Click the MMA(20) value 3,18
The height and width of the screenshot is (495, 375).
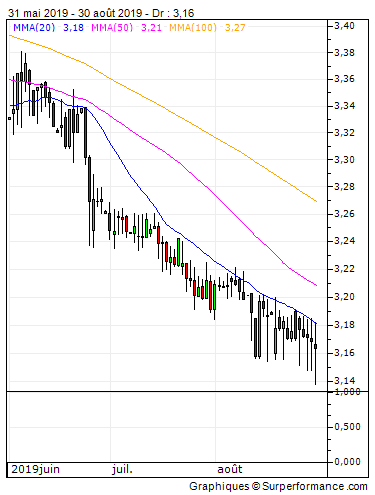coord(73,27)
